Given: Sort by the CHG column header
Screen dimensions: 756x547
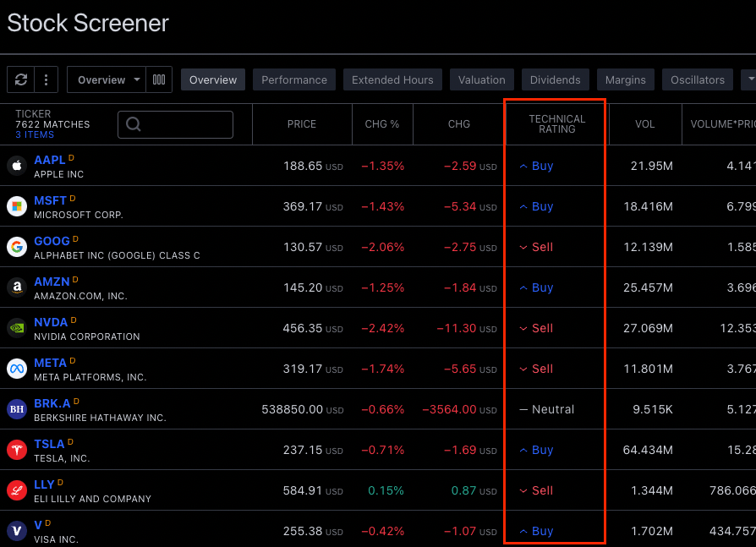Looking at the screenshot, I should point(459,124).
